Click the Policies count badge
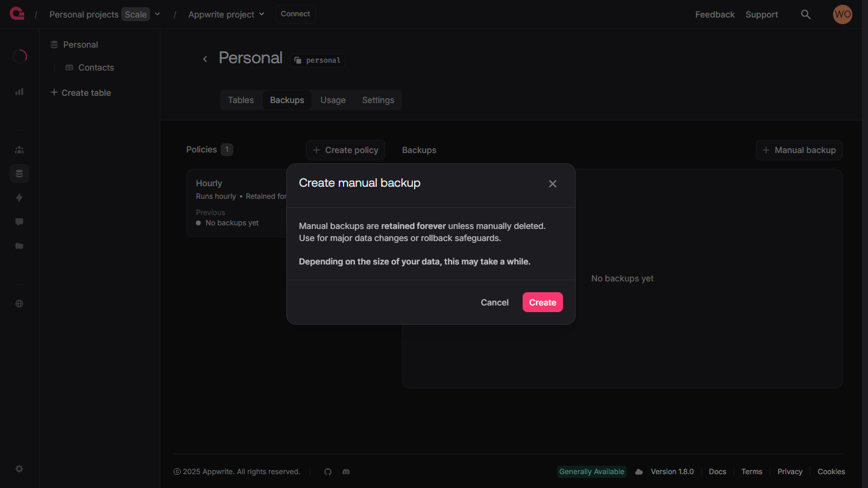Screen dimensions: 868x488 click(227, 149)
